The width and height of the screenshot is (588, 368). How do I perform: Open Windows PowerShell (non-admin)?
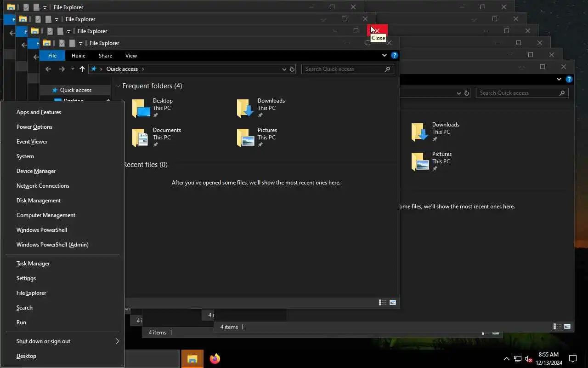pos(62,230)
